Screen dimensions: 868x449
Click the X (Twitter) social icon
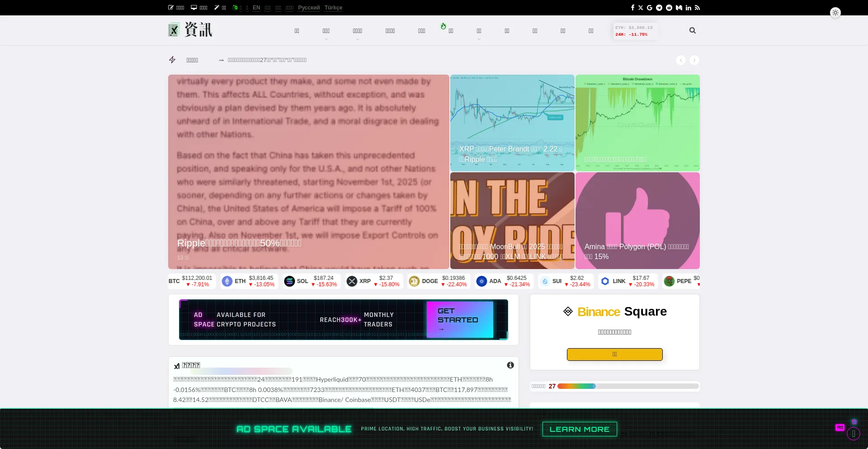click(x=641, y=8)
